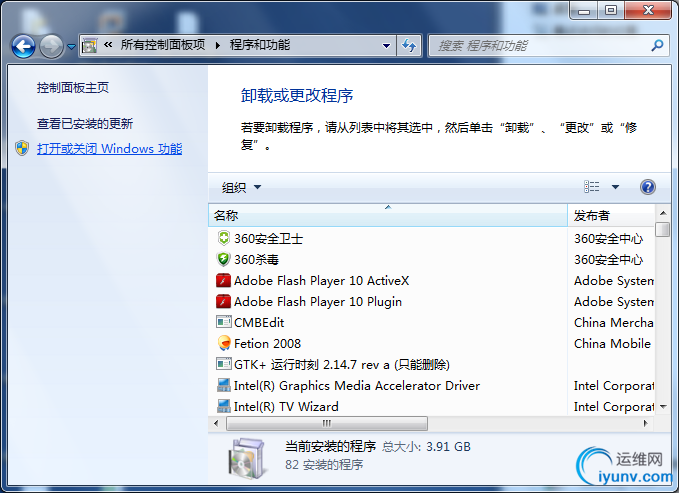Image resolution: width=679 pixels, height=493 pixels.
Task: Click the horizontal scrollbar right arrow
Action: [646, 423]
